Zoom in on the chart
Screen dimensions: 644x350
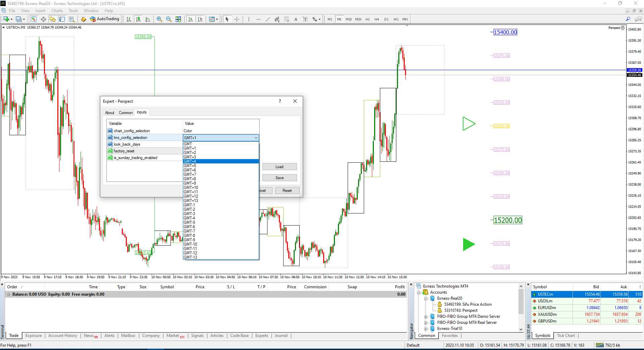159,19
